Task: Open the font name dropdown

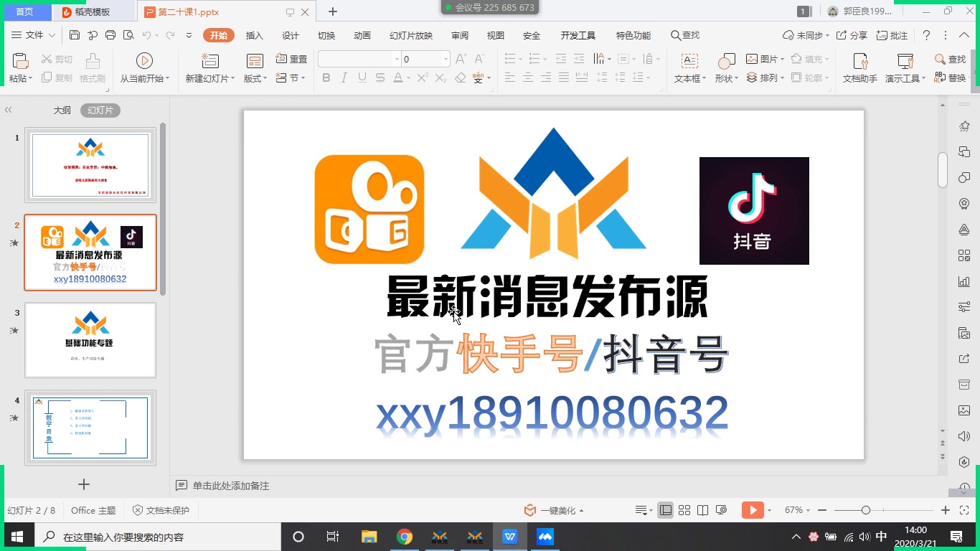Action: (x=397, y=59)
